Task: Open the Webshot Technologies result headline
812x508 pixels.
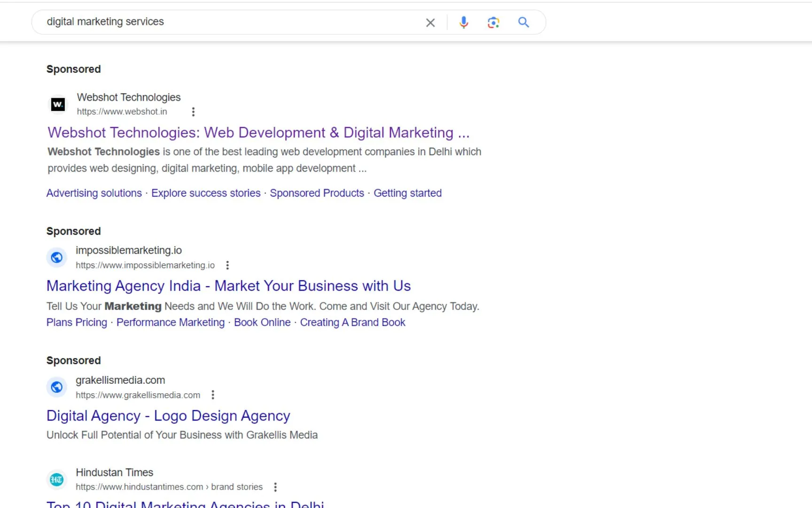Action: tap(258, 132)
